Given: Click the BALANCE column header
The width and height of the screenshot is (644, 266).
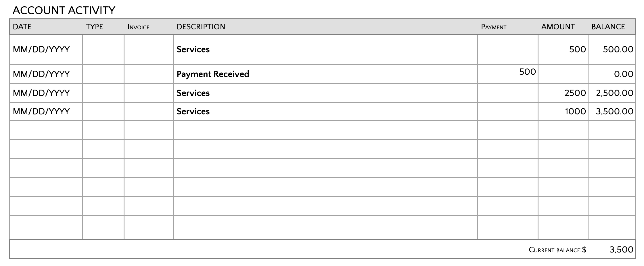Looking at the screenshot, I should tap(608, 27).
